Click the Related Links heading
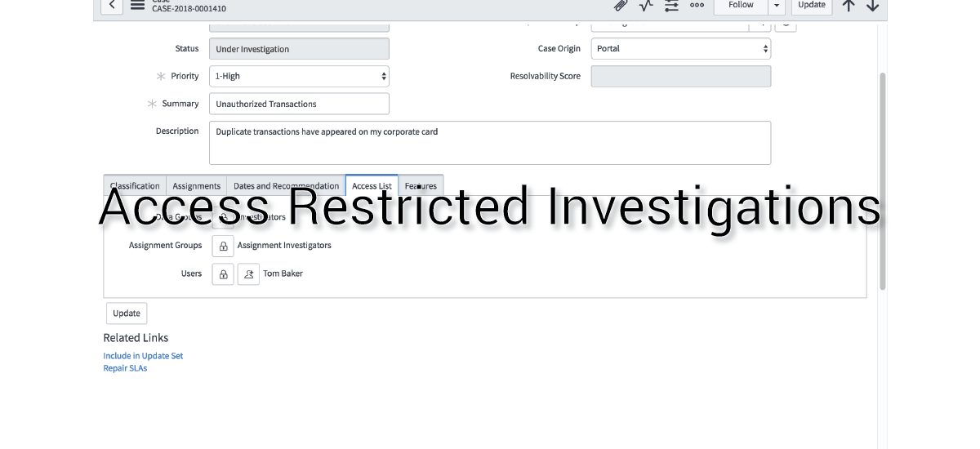The image size is (980, 449). [x=136, y=338]
